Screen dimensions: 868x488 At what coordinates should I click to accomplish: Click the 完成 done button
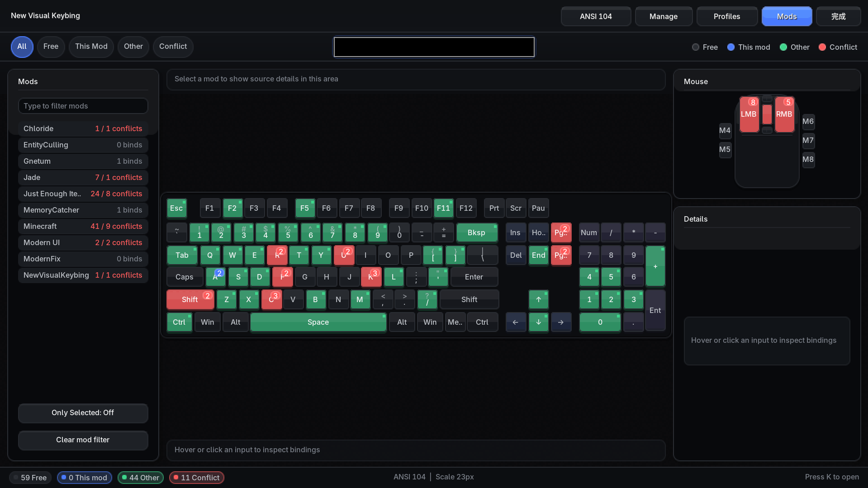[x=839, y=16]
